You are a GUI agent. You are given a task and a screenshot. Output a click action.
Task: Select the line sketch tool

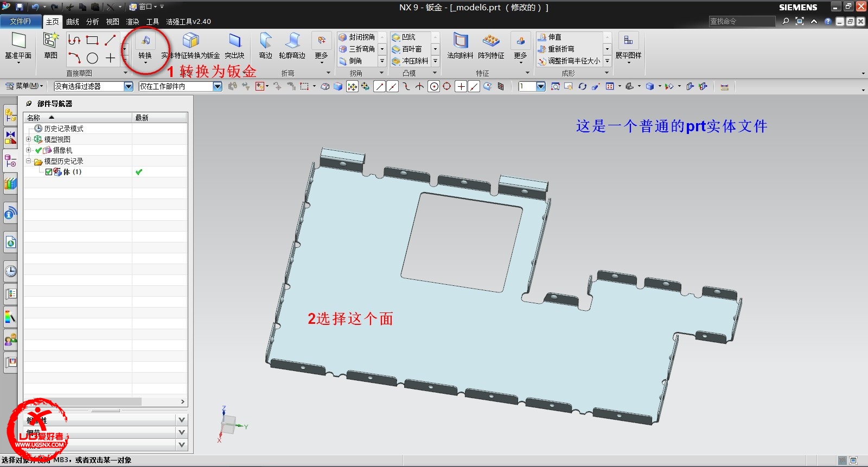(x=110, y=40)
